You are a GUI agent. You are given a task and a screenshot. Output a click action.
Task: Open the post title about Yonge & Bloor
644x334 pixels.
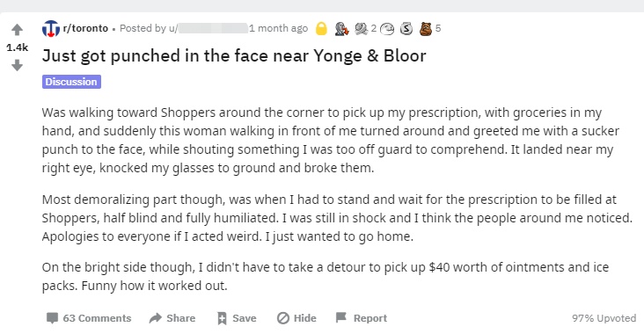(234, 55)
